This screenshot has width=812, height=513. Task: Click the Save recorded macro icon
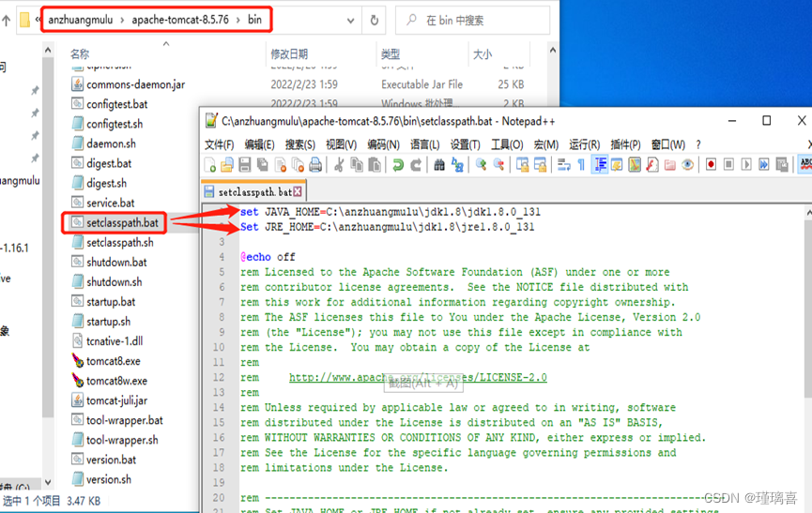(781, 165)
